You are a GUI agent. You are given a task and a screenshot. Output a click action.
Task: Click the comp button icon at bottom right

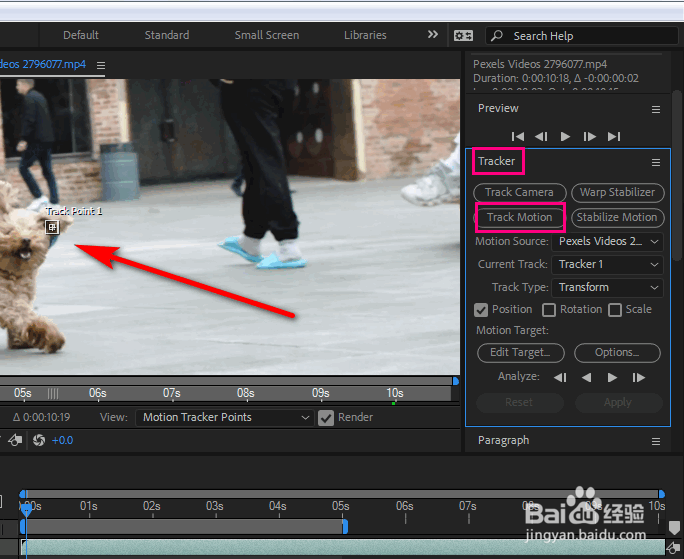[674, 547]
